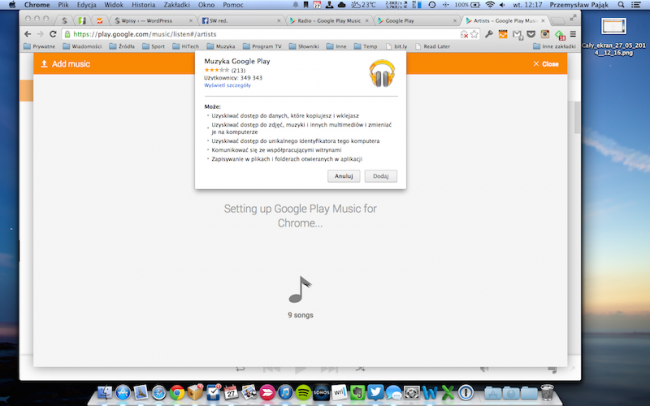Open the Apple menu
650x406 pixels.
point(12,5)
